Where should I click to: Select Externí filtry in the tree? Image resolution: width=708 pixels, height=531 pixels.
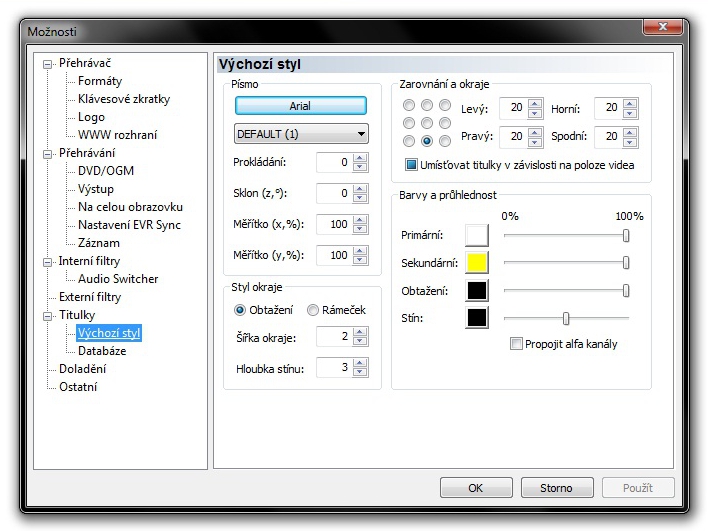point(90,297)
